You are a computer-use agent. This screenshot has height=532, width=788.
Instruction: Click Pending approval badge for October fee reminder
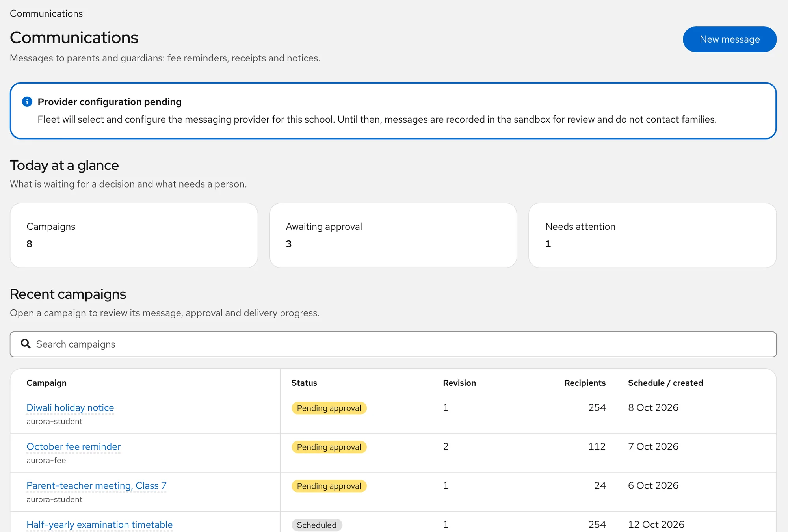click(x=329, y=447)
